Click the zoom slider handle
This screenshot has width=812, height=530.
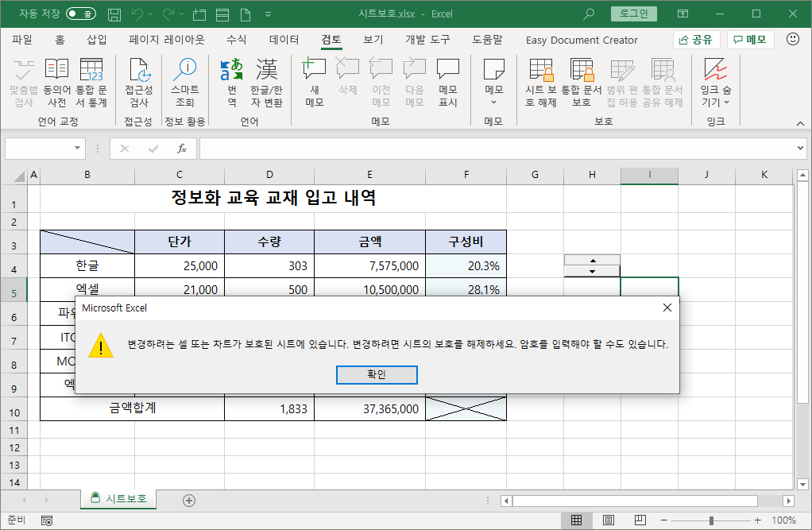pyautogui.click(x=711, y=520)
